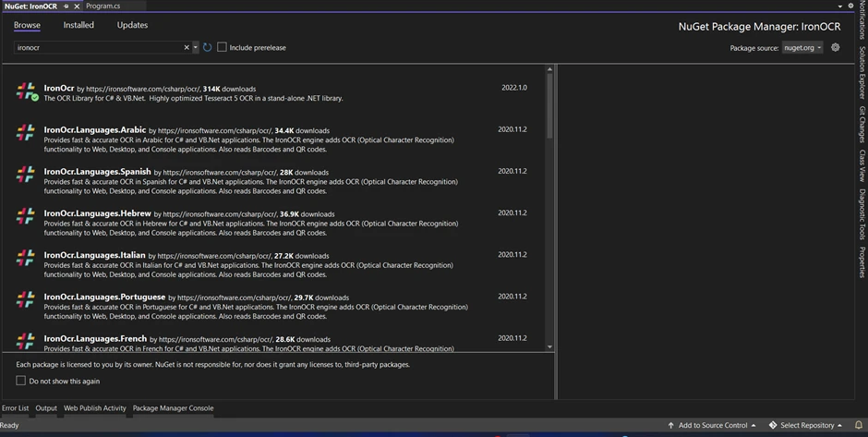This screenshot has width=868, height=437.
Task: Expand the search box history dropdown arrow
Action: tap(196, 47)
